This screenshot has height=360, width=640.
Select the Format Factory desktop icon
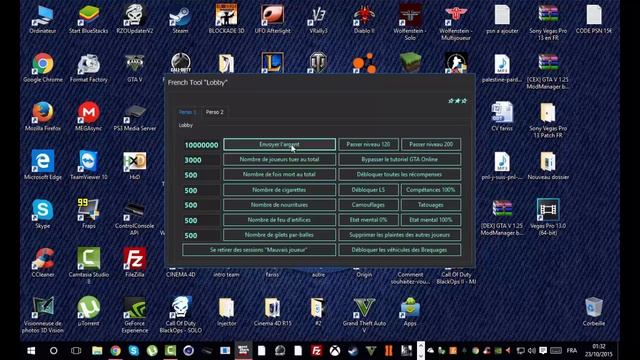coord(89,68)
